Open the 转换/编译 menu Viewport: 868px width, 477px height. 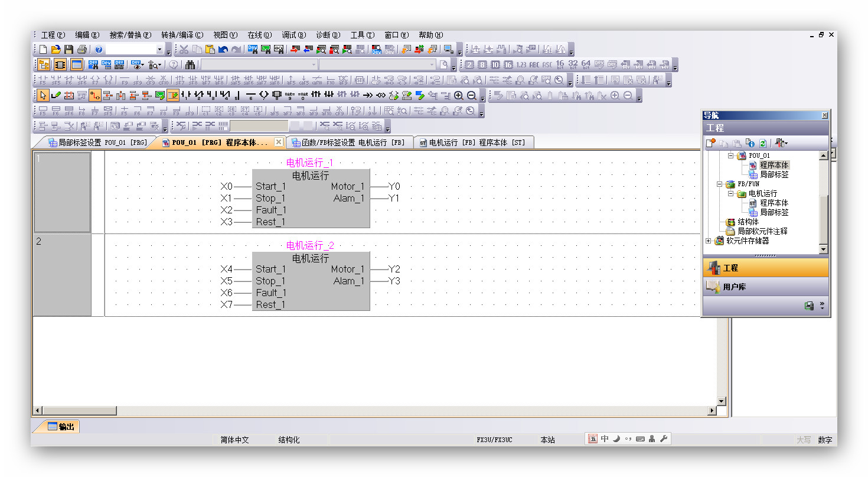182,35
